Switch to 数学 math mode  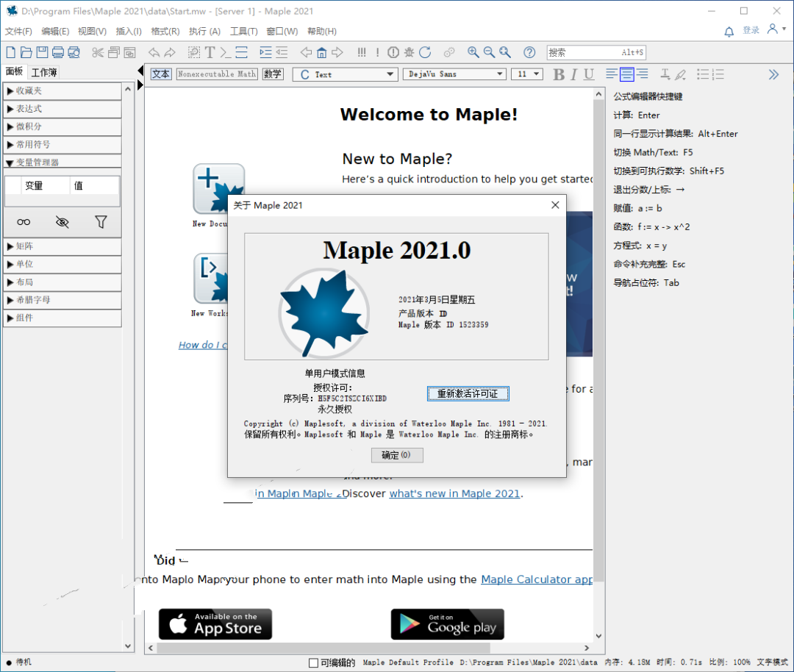point(273,74)
